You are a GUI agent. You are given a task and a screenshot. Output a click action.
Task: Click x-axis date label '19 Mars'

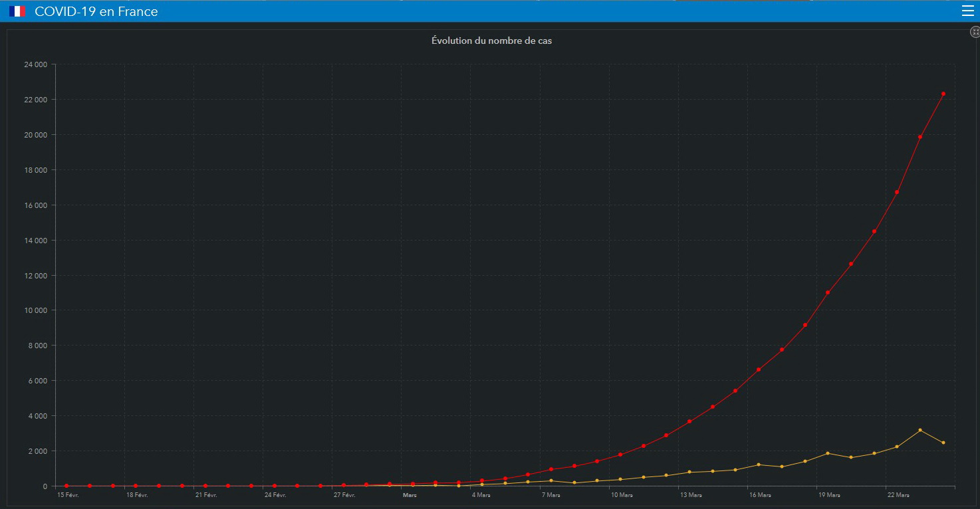[x=829, y=495]
